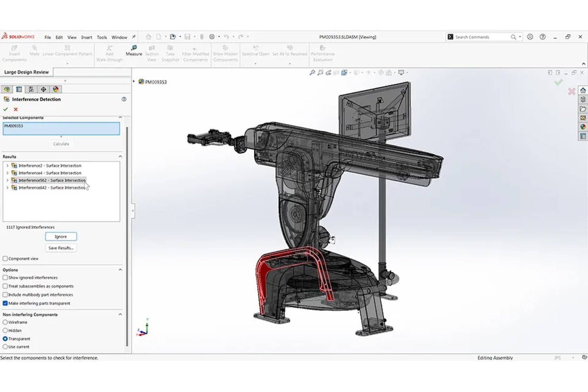Screen dimensions: 588x392
Task: Expand the Interference4 result row
Action: tap(7, 173)
